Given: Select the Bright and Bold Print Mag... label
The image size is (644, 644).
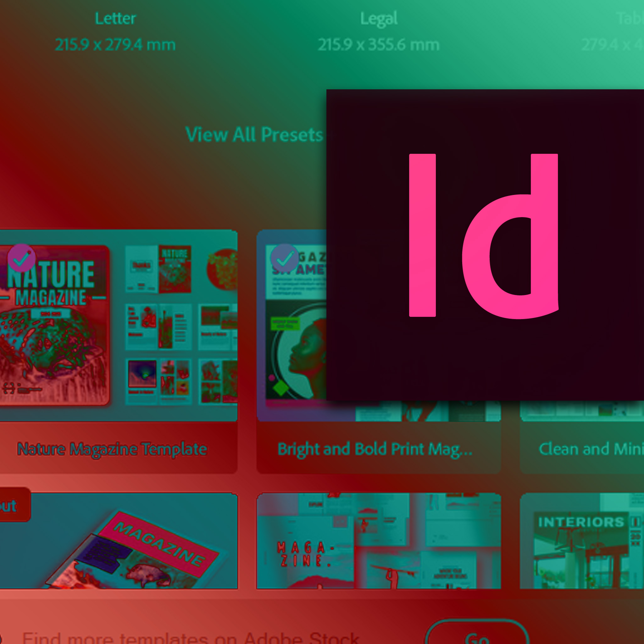Looking at the screenshot, I should [x=375, y=449].
